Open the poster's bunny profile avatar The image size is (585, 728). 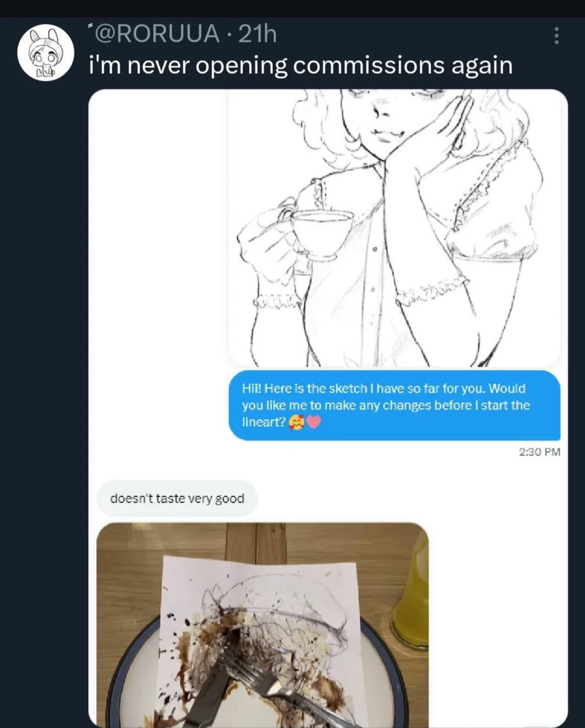click(46, 52)
